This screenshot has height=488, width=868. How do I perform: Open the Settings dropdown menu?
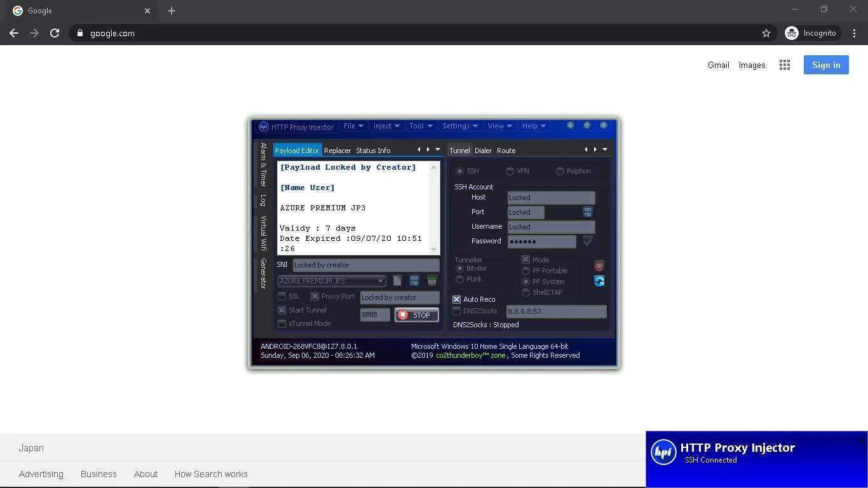coord(460,126)
